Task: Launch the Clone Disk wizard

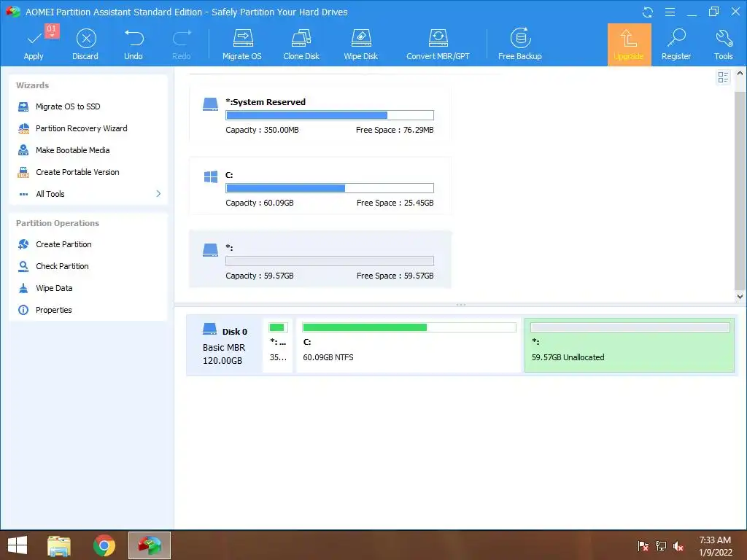Action: [x=301, y=44]
